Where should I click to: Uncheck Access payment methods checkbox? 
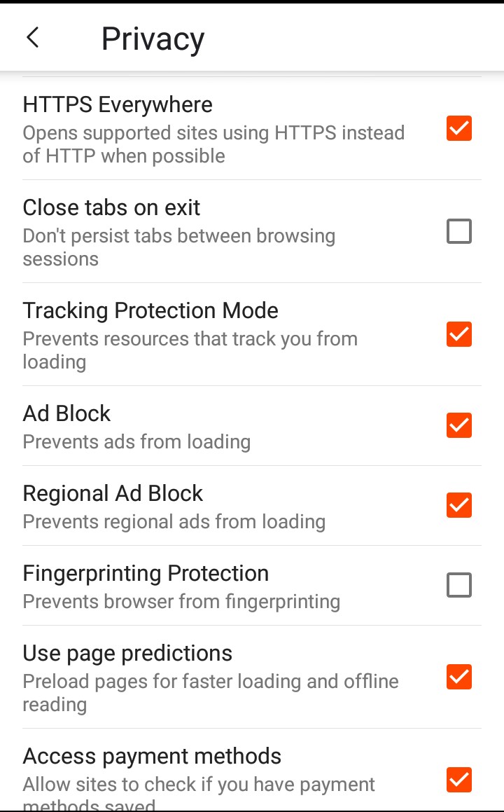click(459, 780)
